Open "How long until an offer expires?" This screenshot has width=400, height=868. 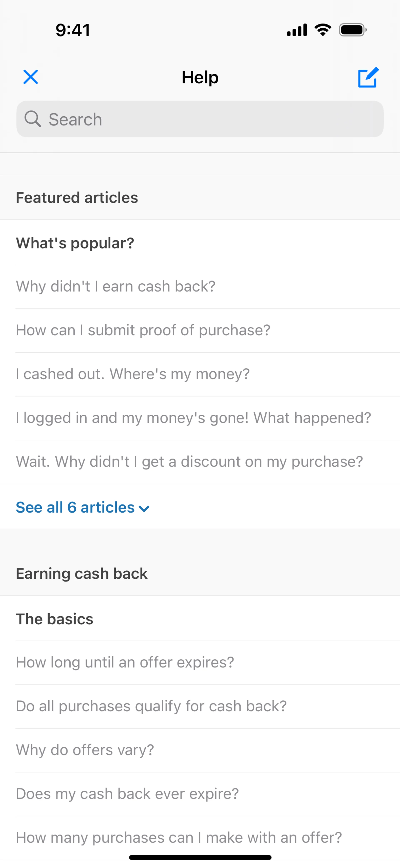[x=125, y=662]
